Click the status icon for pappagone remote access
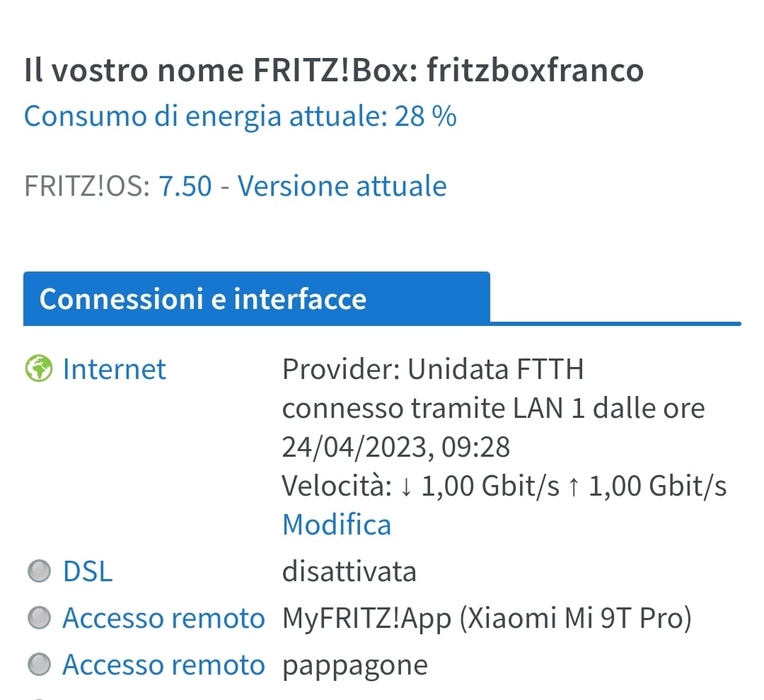Image resolution: width=764 pixels, height=700 pixels. tap(38, 665)
